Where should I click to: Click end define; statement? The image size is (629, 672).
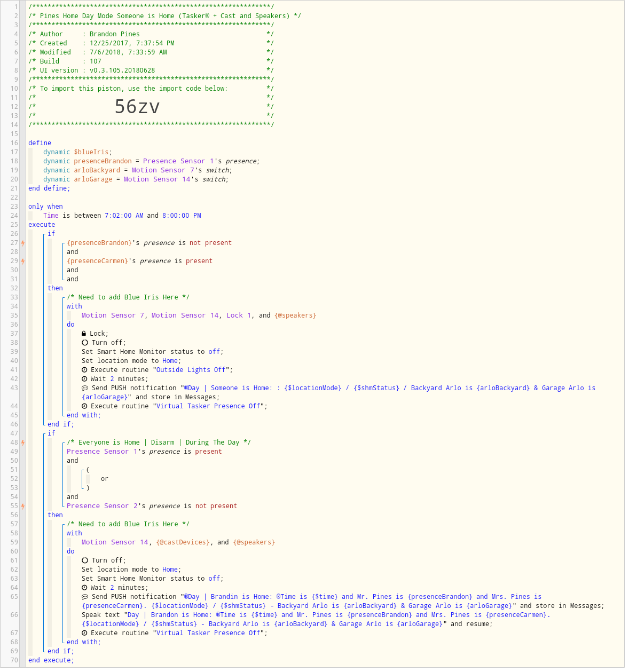(49, 188)
